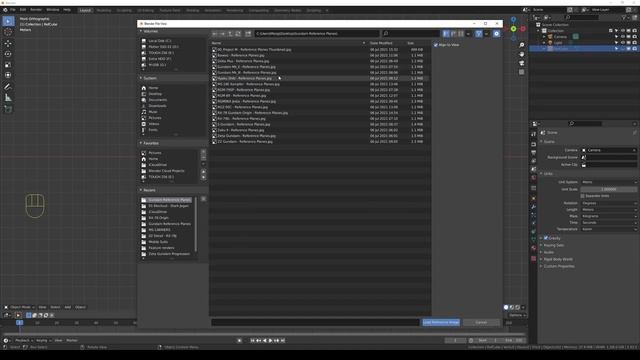Open the Window menu
640x360 pixels.
(x=53, y=10)
